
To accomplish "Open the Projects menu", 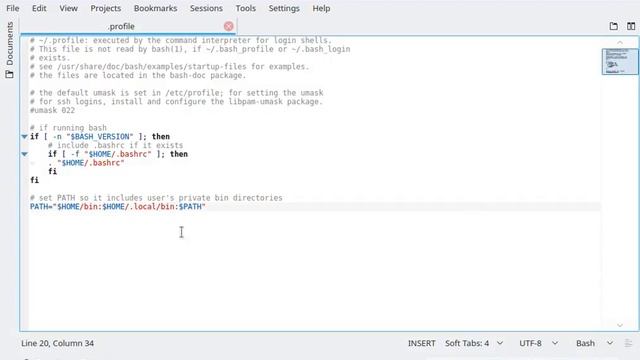I will click(106, 8).
